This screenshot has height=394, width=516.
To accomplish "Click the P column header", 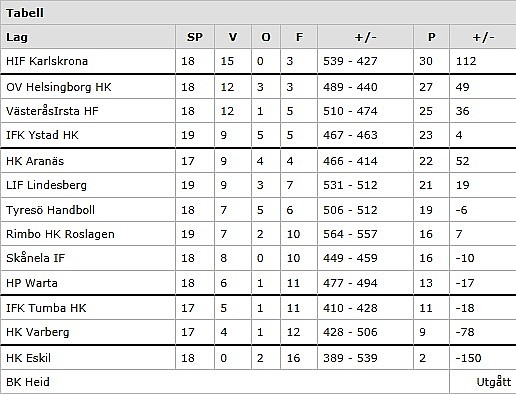I will [x=431, y=37].
